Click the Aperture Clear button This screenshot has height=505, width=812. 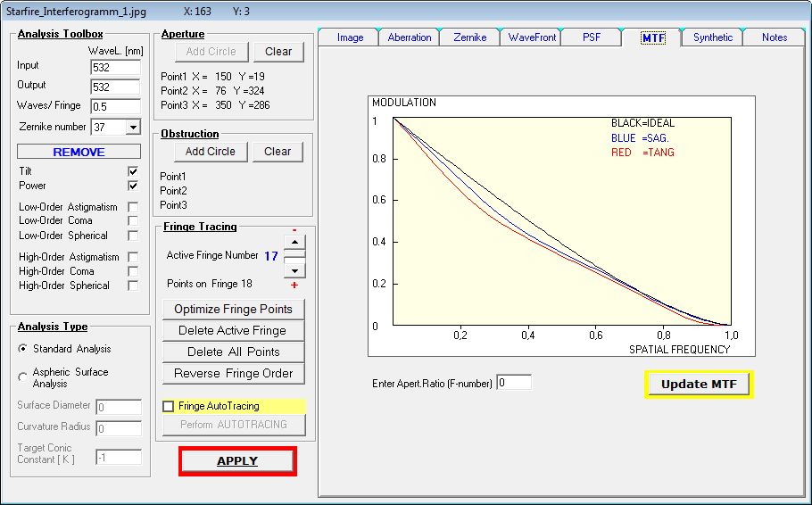[x=278, y=52]
